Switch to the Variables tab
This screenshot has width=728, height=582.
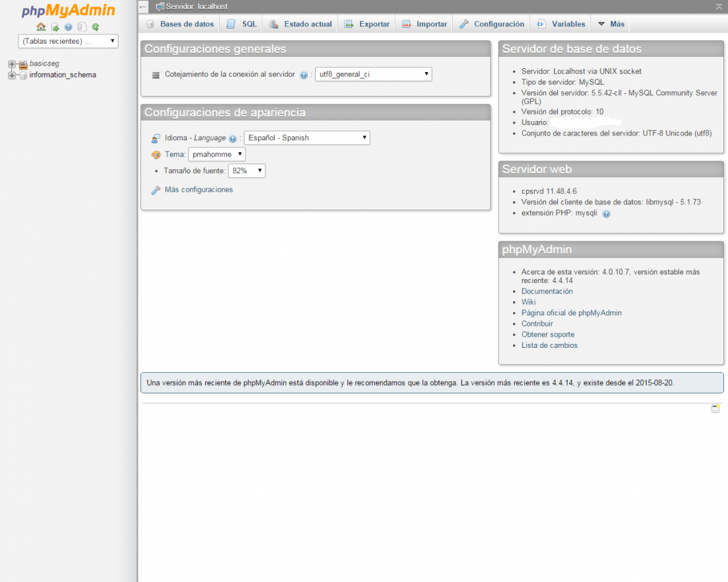[561, 24]
